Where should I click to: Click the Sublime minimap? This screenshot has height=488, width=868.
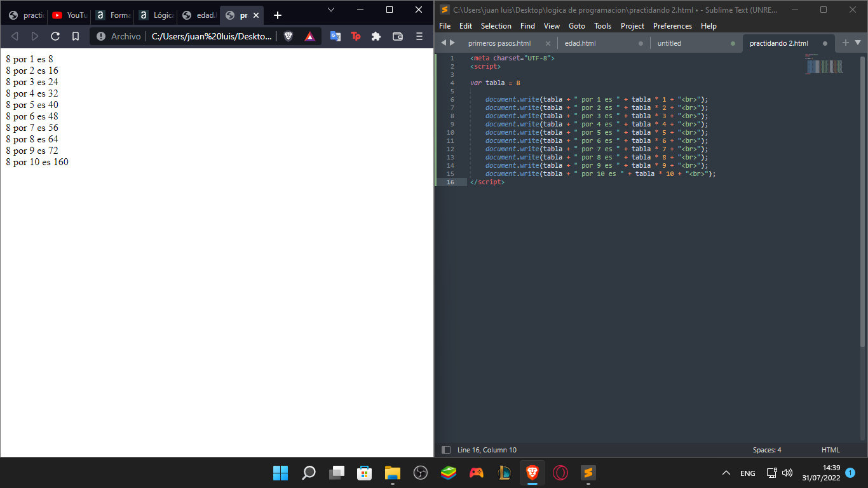tap(824, 64)
